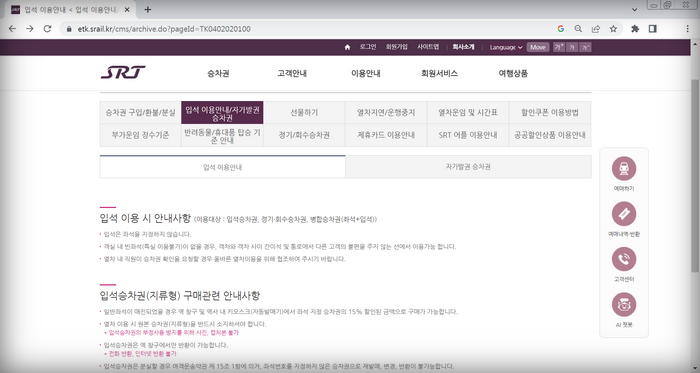Increase font size with 가+ button

[x=558, y=47]
